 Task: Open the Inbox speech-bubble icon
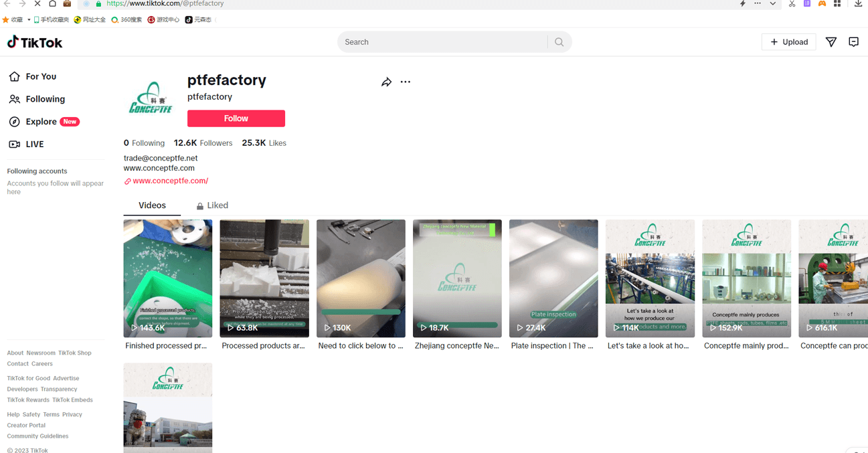tap(853, 42)
